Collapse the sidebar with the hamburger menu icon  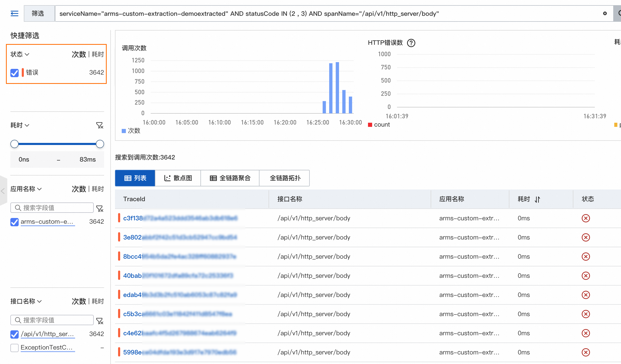click(x=15, y=13)
